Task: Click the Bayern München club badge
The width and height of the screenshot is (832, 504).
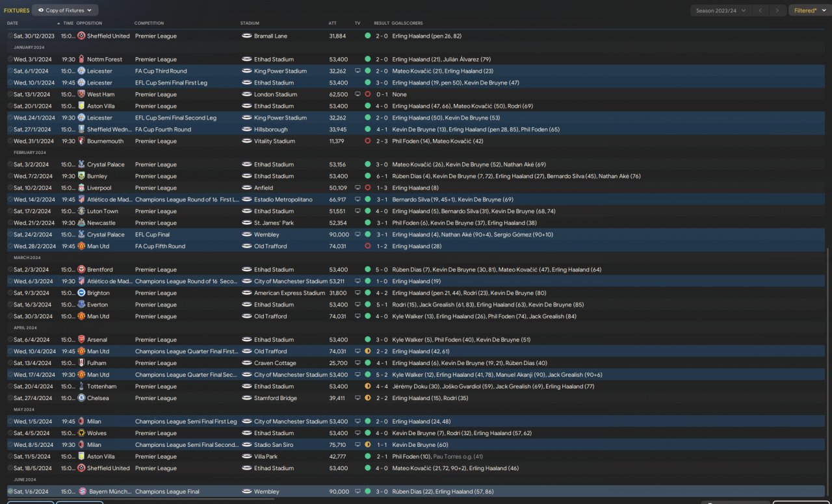Action: (x=81, y=492)
